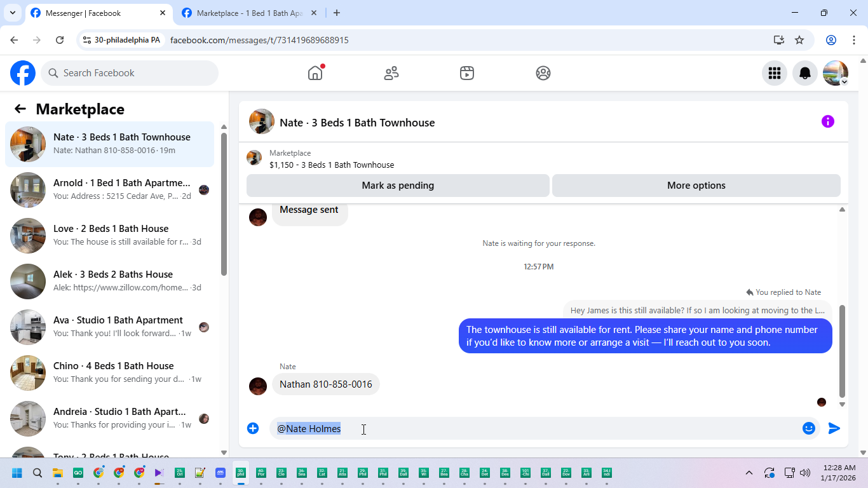Open the Chrome profile icon
868x488 pixels.
pos(831,40)
